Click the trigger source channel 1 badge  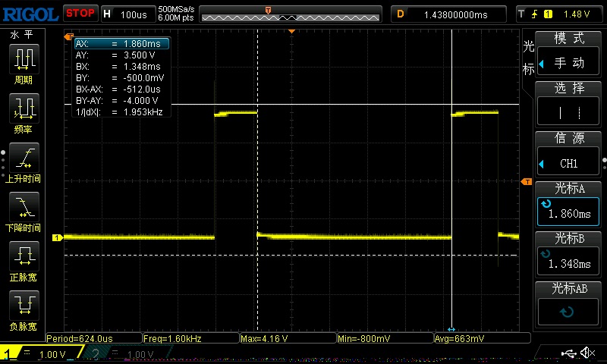(x=548, y=14)
